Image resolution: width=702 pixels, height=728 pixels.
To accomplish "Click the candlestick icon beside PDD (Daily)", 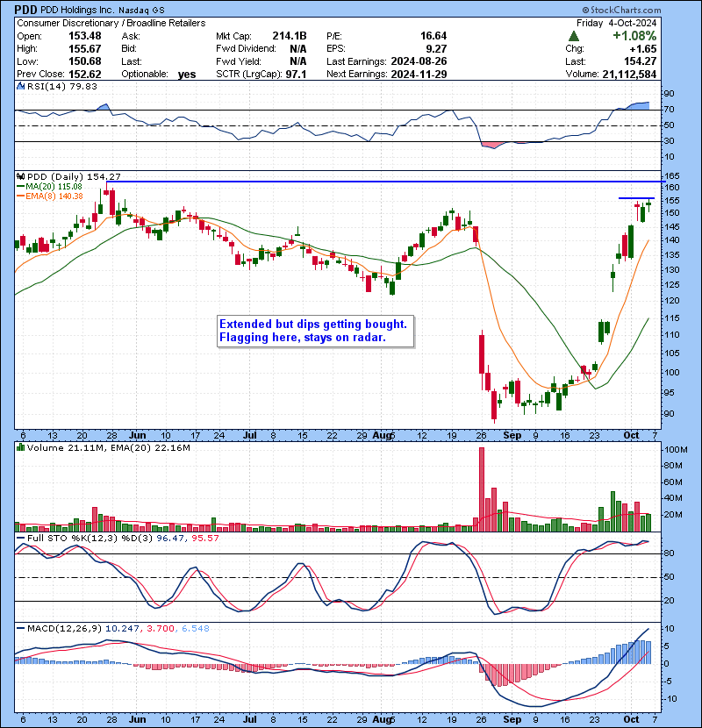I will (x=21, y=176).
